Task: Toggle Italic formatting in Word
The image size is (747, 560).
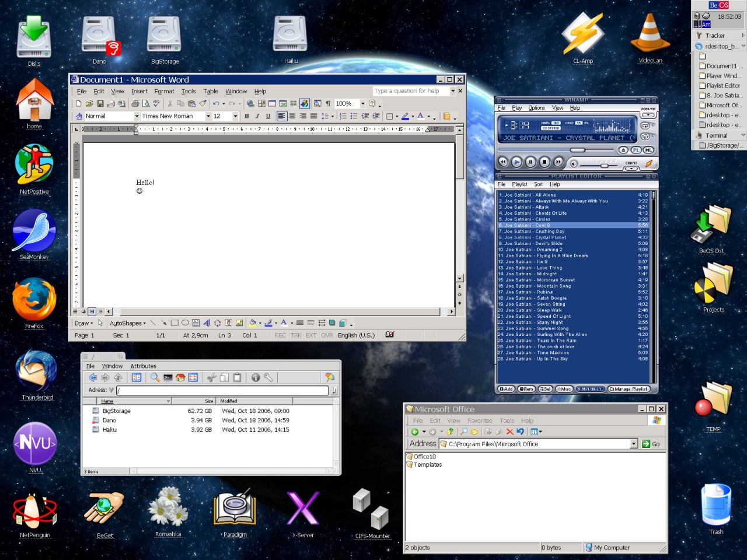Action: point(257,116)
